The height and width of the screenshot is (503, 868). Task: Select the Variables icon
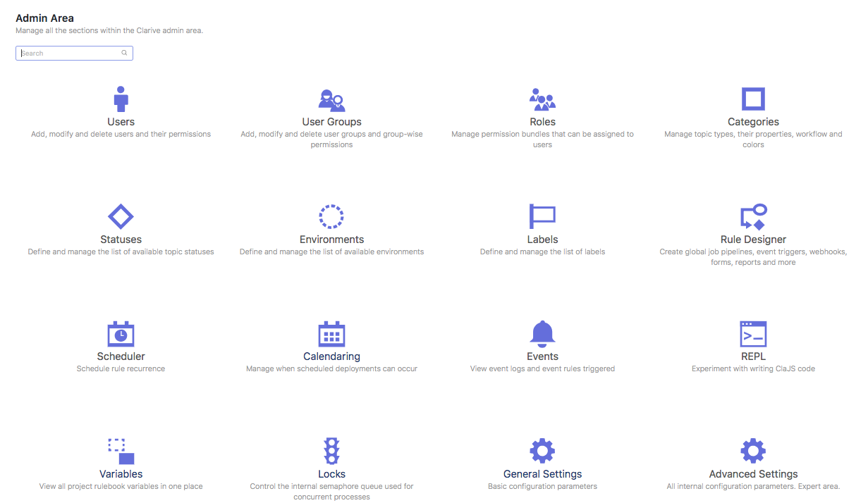tap(121, 451)
